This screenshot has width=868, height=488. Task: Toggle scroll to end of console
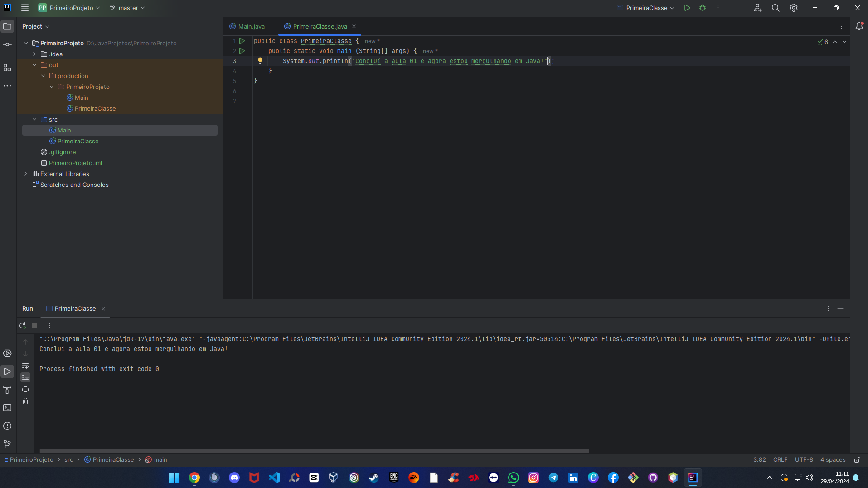pyautogui.click(x=25, y=377)
